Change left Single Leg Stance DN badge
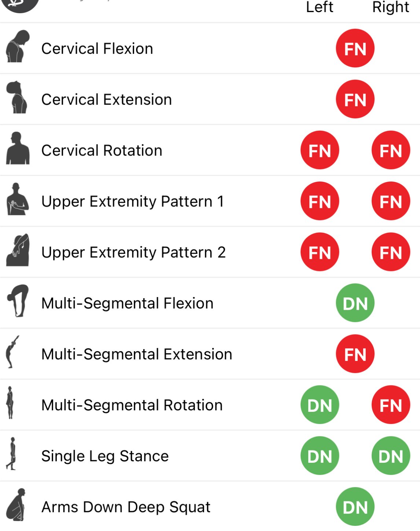 (320, 456)
